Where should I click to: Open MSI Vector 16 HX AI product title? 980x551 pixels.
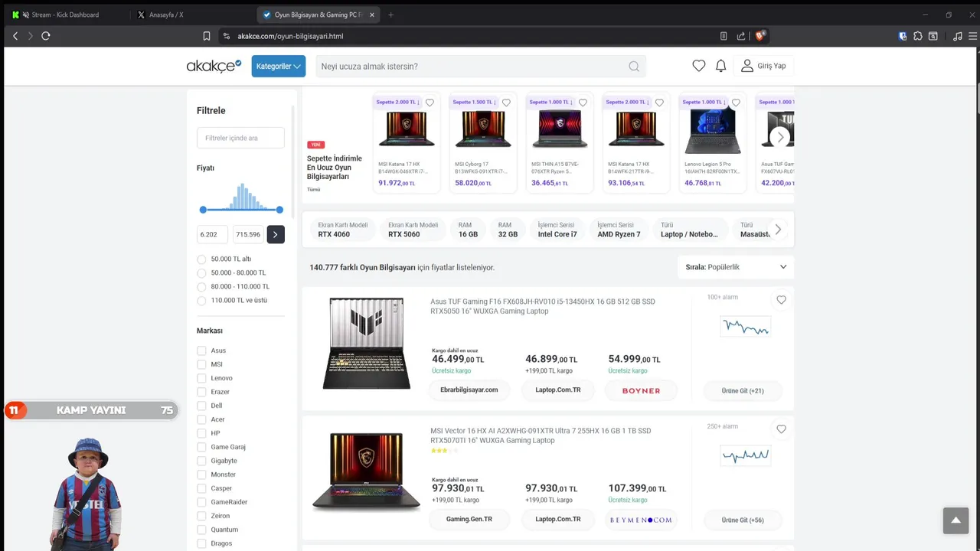pyautogui.click(x=541, y=435)
